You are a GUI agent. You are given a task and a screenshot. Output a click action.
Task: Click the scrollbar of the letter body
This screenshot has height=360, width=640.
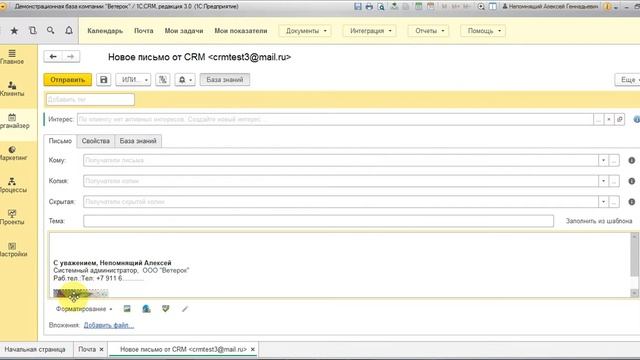634,264
